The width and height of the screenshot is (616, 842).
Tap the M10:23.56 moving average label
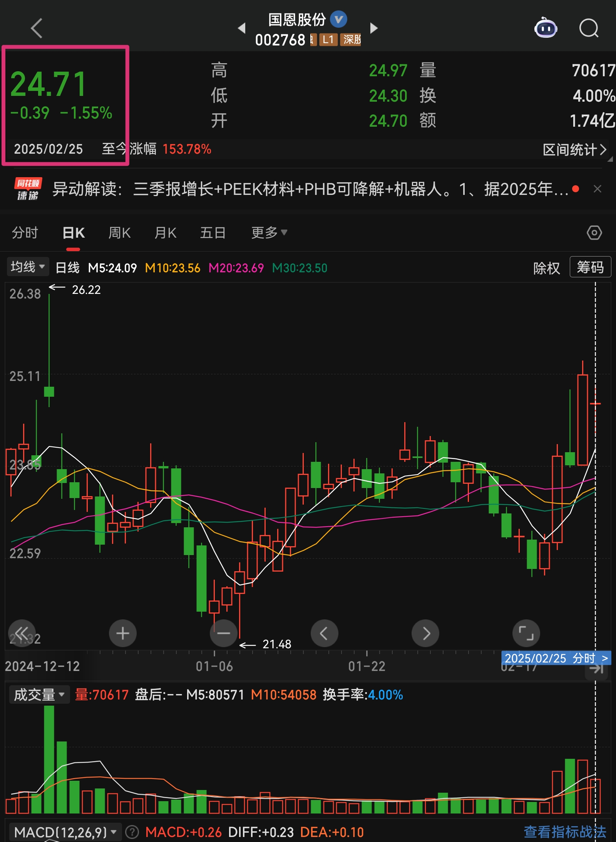[172, 268]
